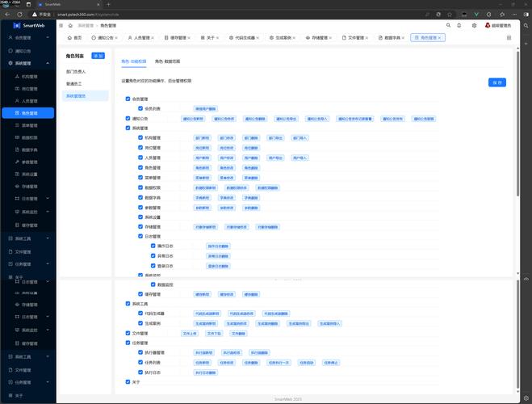Open the notification bell in the header

coord(459,25)
